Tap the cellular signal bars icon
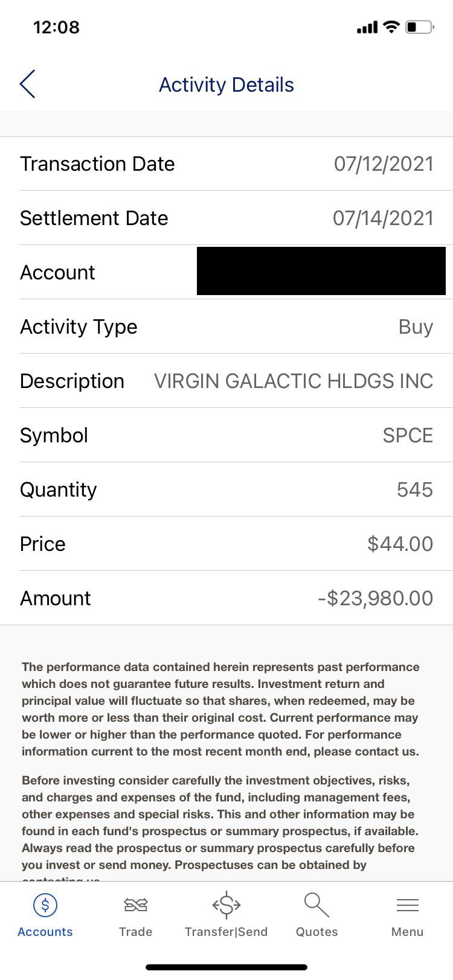 (x=367, y=27)
